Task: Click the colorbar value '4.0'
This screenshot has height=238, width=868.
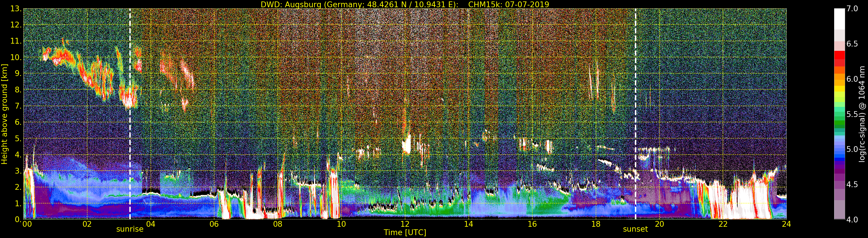Action: [x=852, y=220]
